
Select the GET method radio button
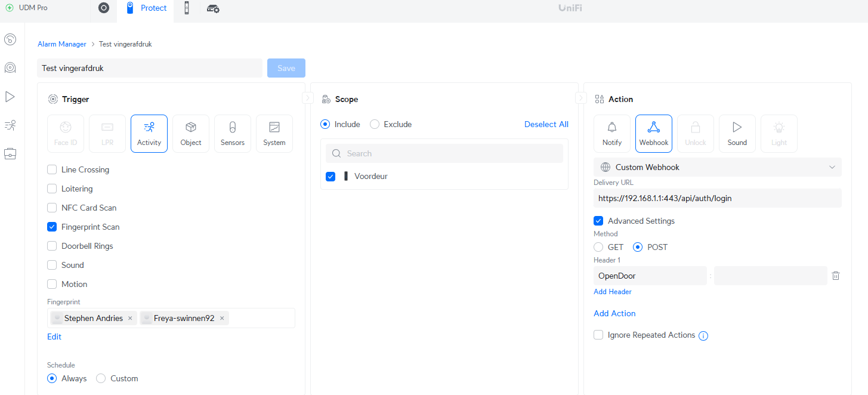click(x=598, y=247)
